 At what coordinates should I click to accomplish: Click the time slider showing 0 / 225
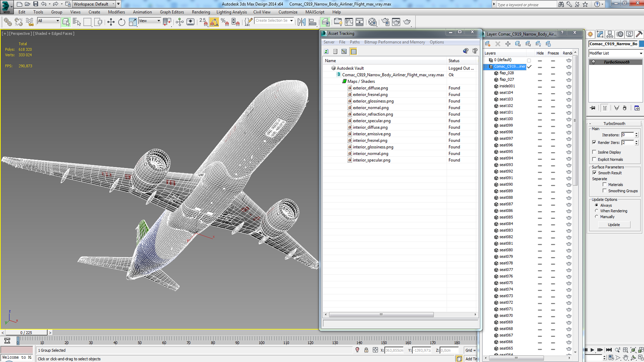point(26,333)
